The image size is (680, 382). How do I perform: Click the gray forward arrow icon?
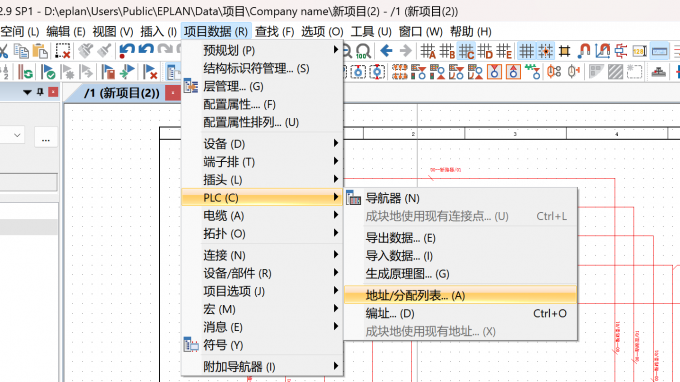click(405, 51)
